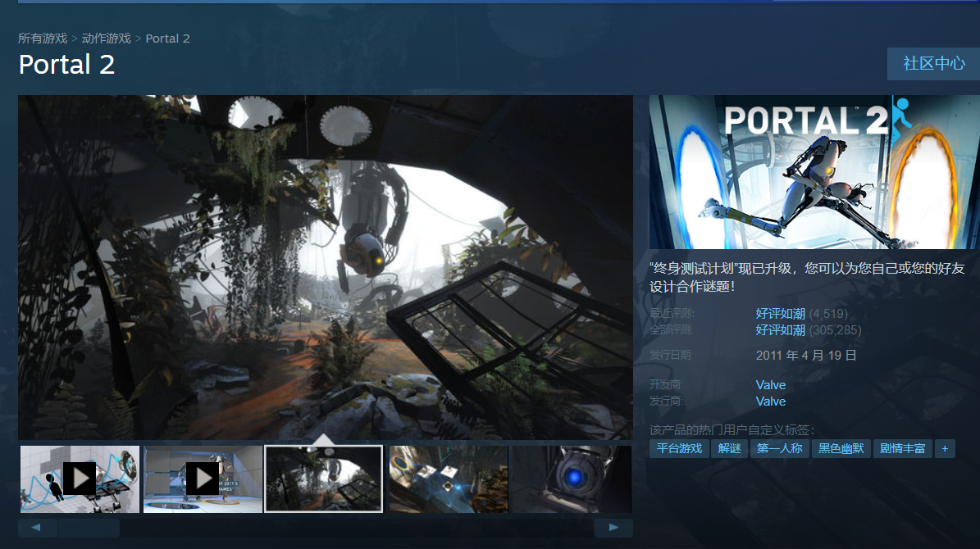Click the plus button to add tags
This screenshot has width=980, height=549.
pyautogui.click(x=945, y=448)
